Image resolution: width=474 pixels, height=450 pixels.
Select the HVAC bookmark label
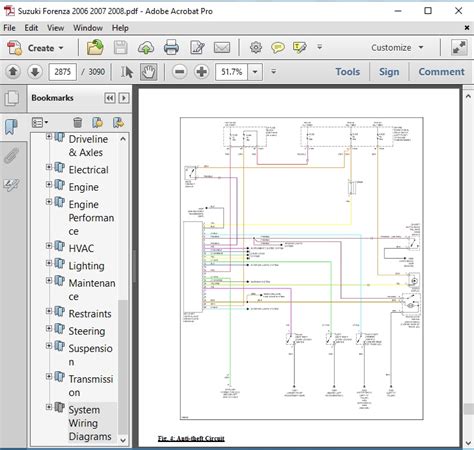(x=81, y=248)
